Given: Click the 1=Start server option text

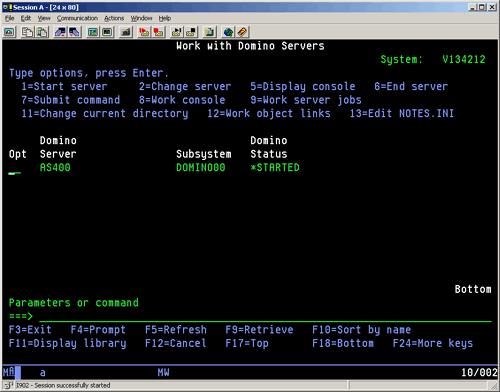Looking at the screenshot, I should click(x=64, y=87).
